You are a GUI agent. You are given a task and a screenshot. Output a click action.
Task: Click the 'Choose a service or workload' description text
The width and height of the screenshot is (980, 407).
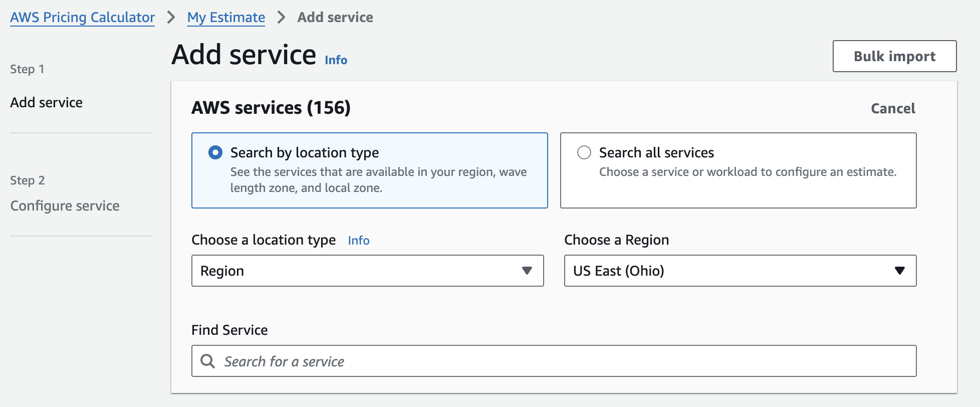[x=748, y=172]
